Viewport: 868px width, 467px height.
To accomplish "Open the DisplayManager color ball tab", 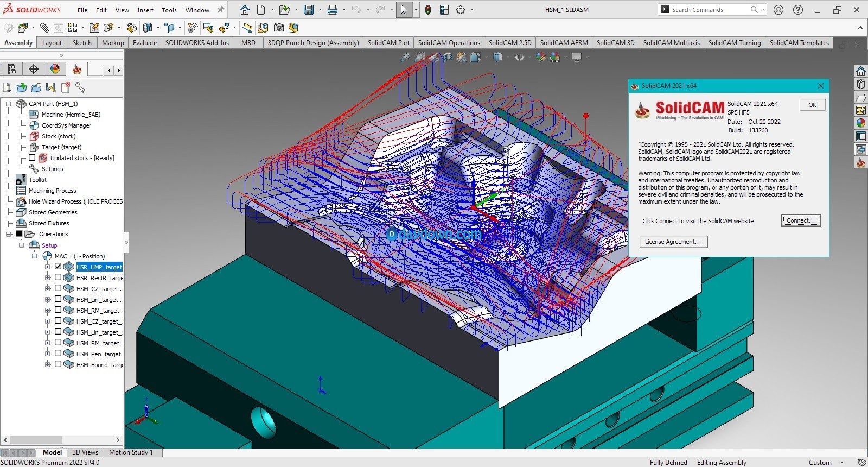I will click(x=55, y=69).
